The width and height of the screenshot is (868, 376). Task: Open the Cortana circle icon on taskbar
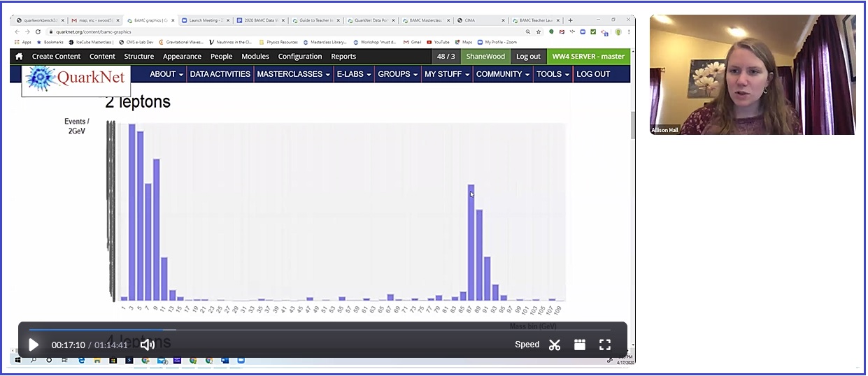(49, 361)
